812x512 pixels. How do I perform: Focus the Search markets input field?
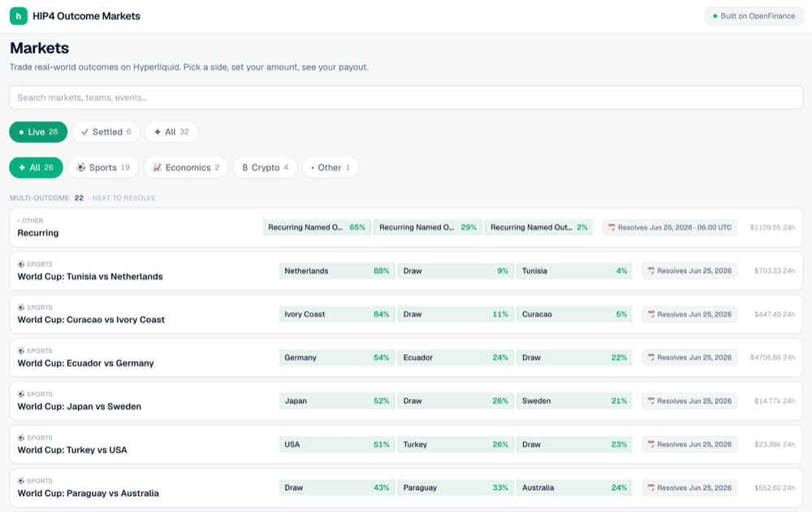pyautogui.click(x=406, y=98)
